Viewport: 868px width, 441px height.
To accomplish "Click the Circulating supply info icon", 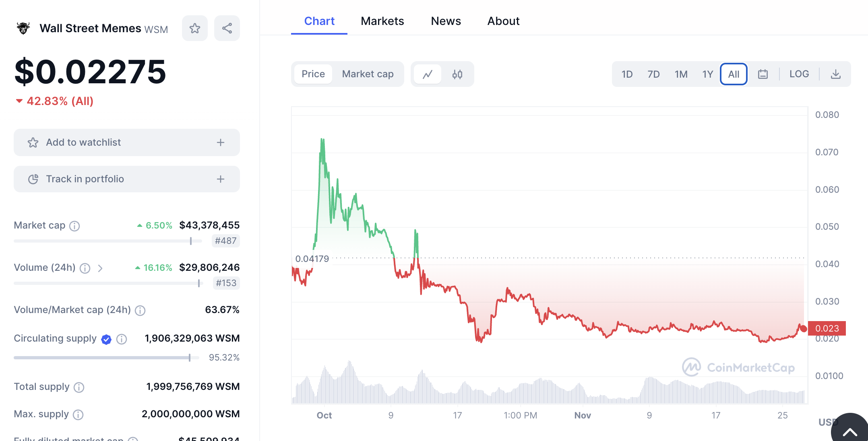I will pyautogui.click(x=122, y=339).
